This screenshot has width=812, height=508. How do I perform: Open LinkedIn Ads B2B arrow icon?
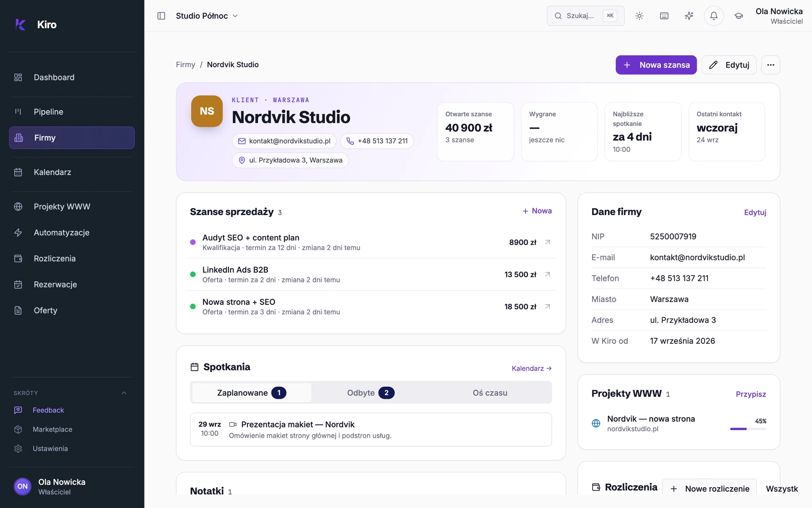tap(547, 274)
